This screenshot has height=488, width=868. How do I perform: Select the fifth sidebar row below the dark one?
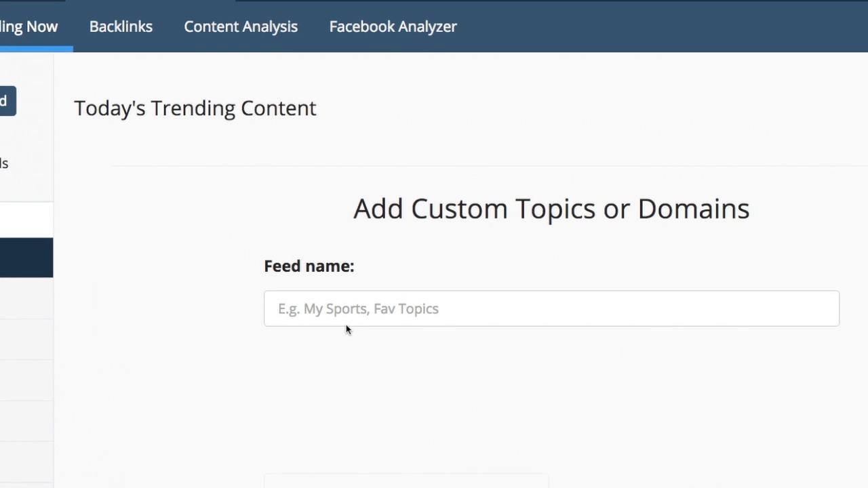point(26,461)
